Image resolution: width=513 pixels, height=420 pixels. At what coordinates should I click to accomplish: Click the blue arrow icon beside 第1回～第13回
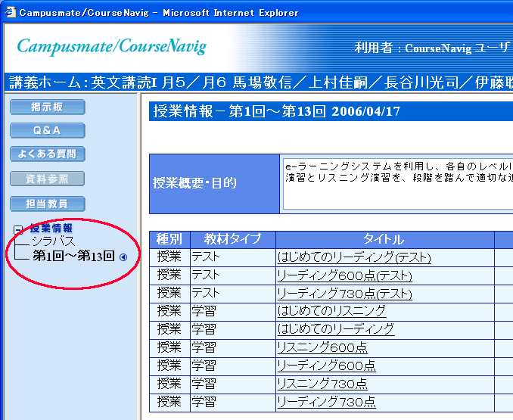(123, 257)
